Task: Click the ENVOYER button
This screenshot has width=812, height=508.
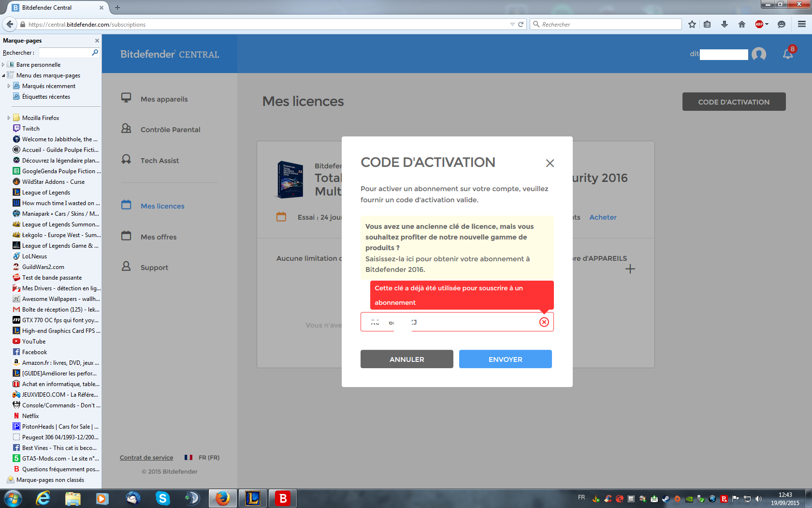Action: pyautogui.click(x=506, y=359)
